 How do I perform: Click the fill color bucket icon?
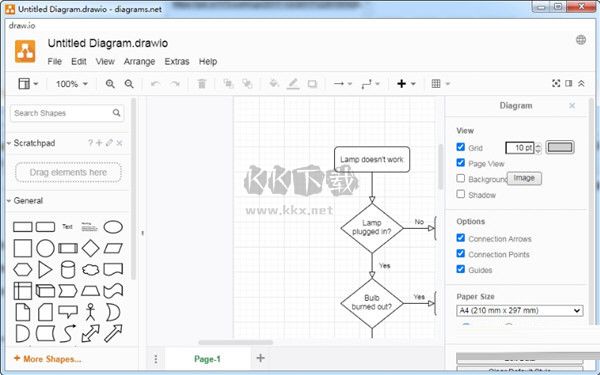274,83
